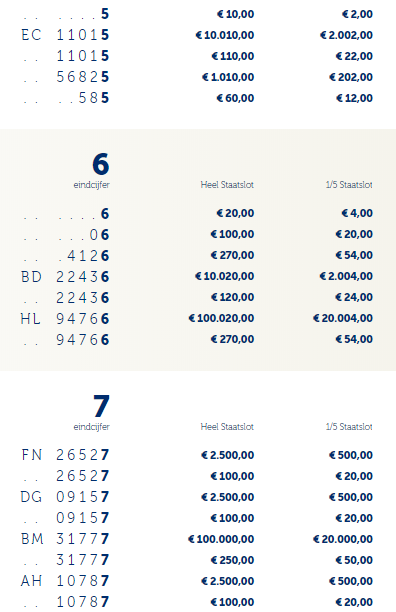The image size is (396, 612).
Task: Select lot number HL 94766
Action: [x=65, y=319]
